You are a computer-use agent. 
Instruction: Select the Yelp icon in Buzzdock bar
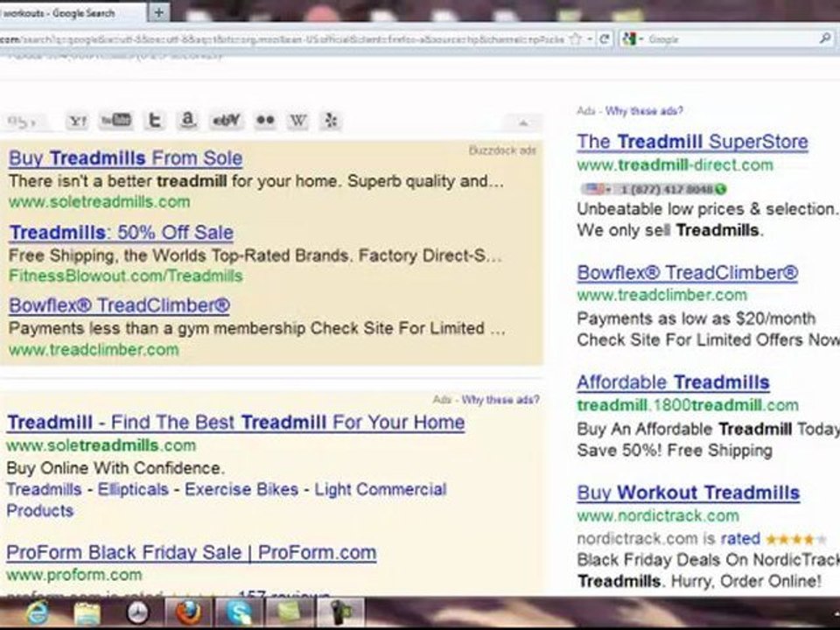click(x=331, y=121)
